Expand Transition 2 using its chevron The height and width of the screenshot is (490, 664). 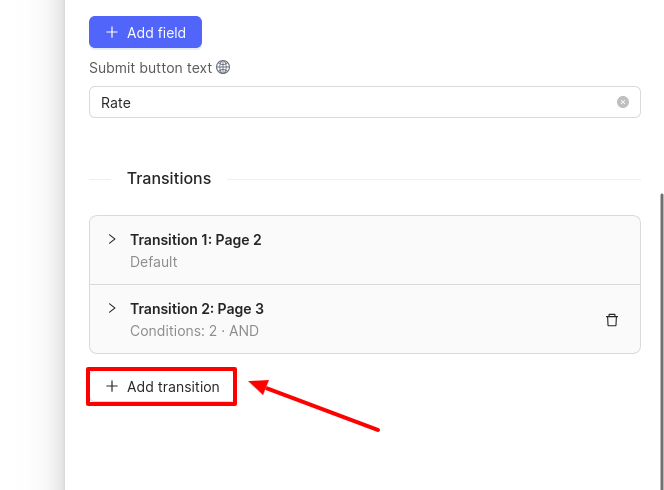click(112, 308)
